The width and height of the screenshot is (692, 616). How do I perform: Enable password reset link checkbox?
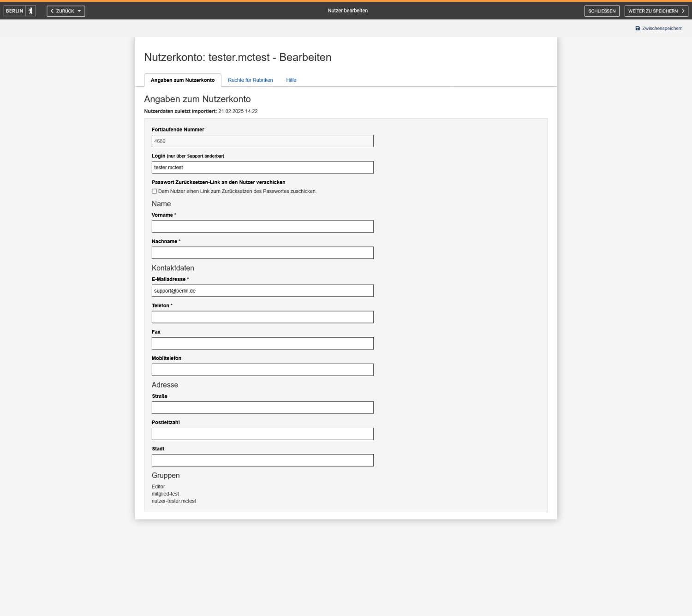154,191
